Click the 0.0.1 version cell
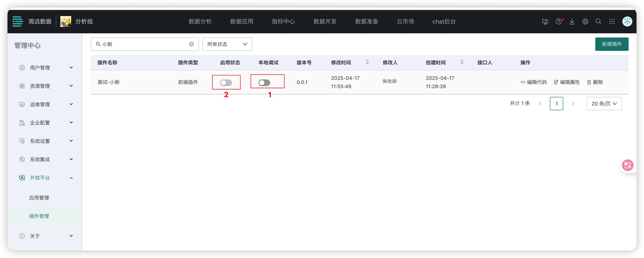The image size is (644, 258). (302, 82)
